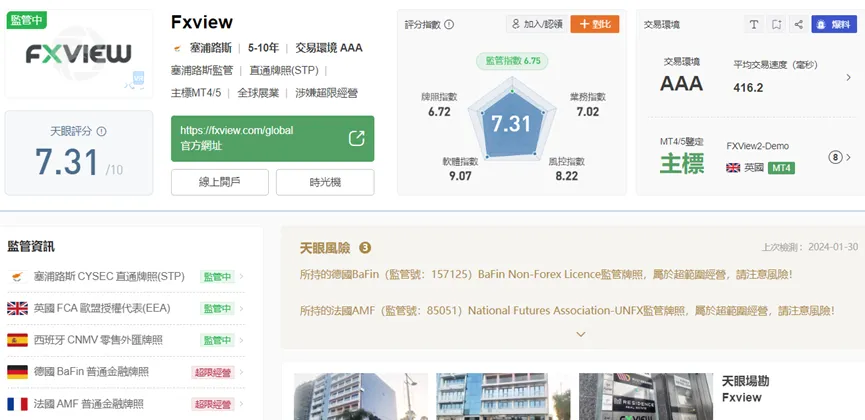865x420 pixels.
Task: Click the UK flag in FCA license row
Action: (x=18, y=309)
